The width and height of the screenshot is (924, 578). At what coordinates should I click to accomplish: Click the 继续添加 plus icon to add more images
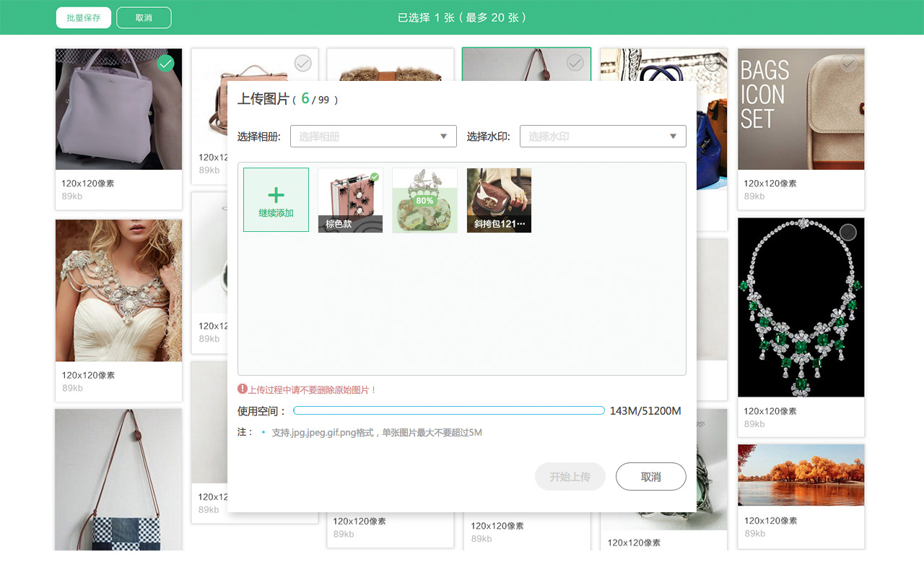tap(276, 194)
